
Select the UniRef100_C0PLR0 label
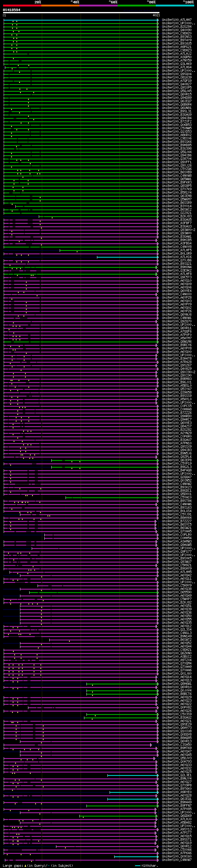tap(176, 535)
